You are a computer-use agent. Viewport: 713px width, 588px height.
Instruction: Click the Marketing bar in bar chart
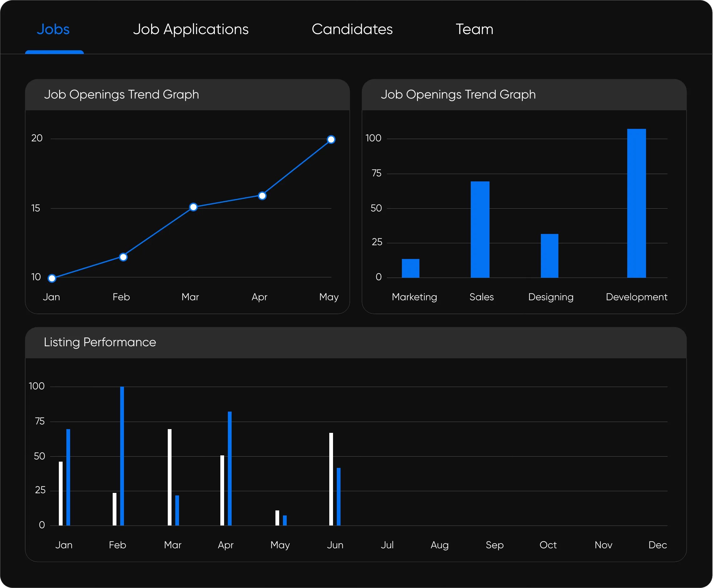coord(410,268)
